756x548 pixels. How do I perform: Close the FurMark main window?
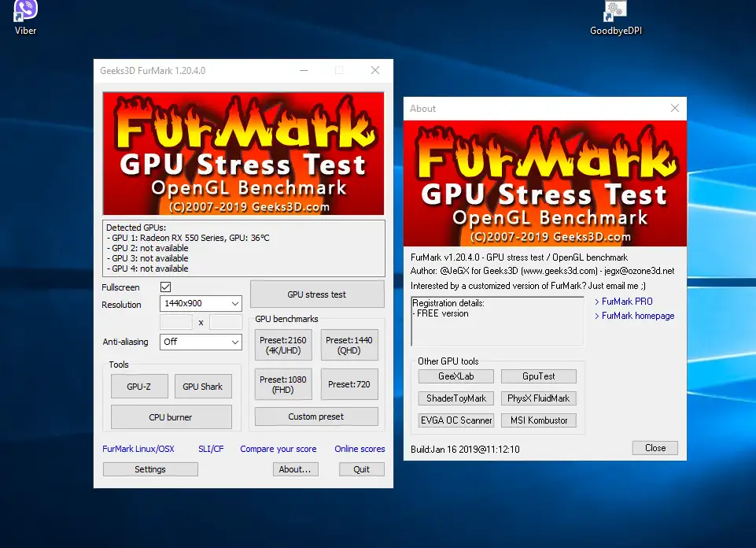375,70
